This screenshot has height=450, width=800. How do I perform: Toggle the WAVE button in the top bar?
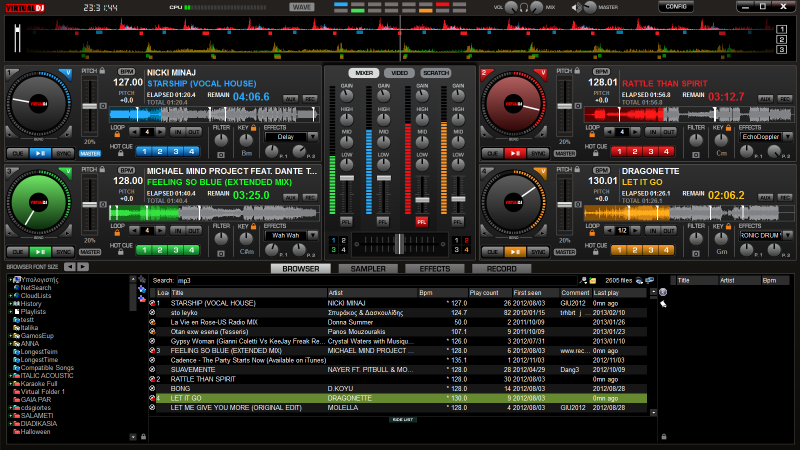pyautogui.click(x=302, y=7)
